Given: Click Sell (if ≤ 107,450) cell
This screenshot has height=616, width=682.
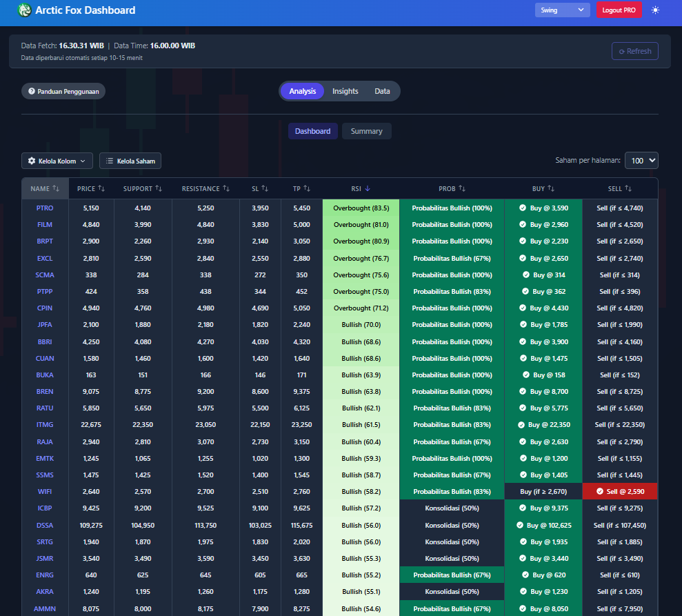Looking at the screenshot, I should (x=620, y=526).
